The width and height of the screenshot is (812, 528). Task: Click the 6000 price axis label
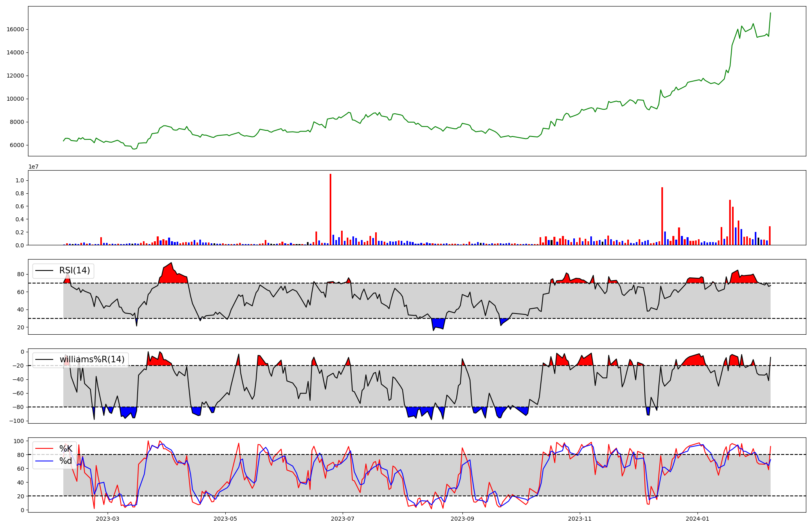click(17, 145)
